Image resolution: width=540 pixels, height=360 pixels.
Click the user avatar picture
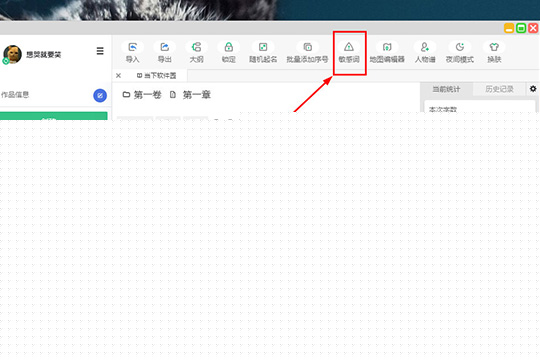click(12, 54)
